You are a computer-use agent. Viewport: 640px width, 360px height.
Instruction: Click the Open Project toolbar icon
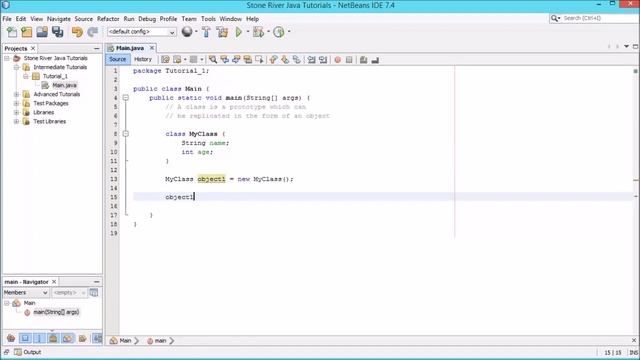(x=42, y=32)
